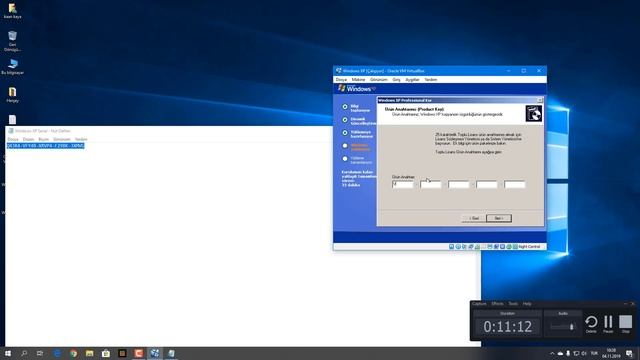
Task: Click the Notepad icon on taskbar
Action: pyautogui.click(x=171, y=353)
